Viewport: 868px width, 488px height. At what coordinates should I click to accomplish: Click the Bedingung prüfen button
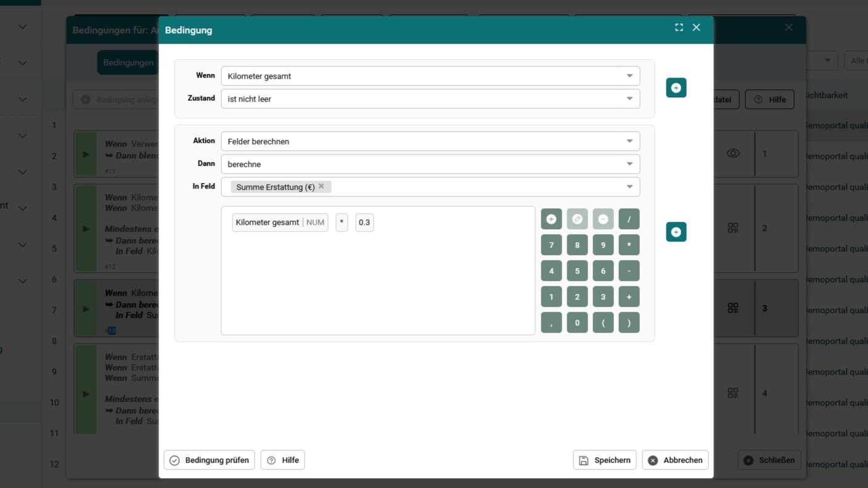pos(209,460)
